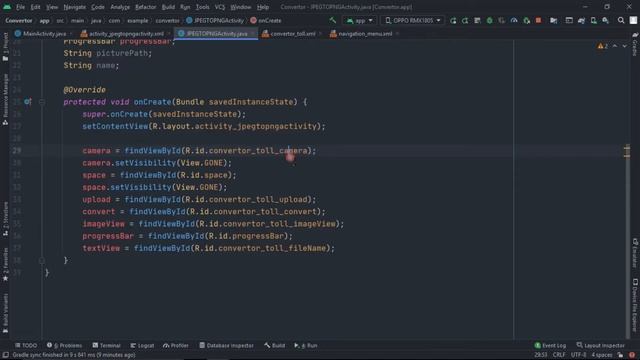Viewport: 640px width, 360px height.
Task: Click Attach Debugger to Android Process icon
Action: click(527, 20)
